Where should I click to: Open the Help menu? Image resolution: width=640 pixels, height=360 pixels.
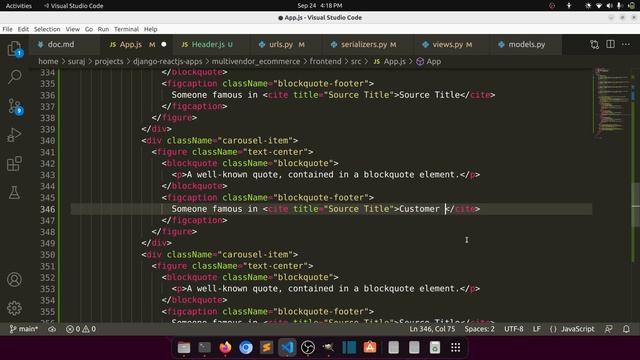(x=150, y=29)
